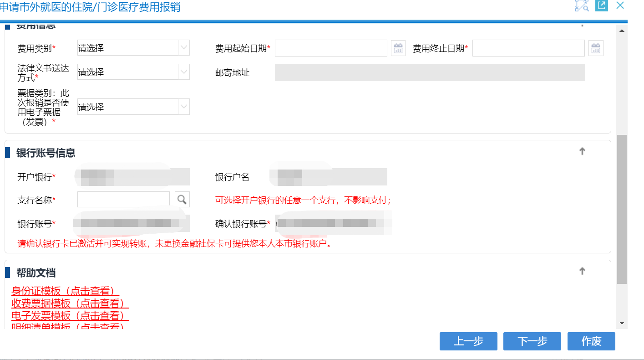The width and height of the screenshot is (644, 360).
Task: Click the flow diagram search icon
Action: point(582,5)
